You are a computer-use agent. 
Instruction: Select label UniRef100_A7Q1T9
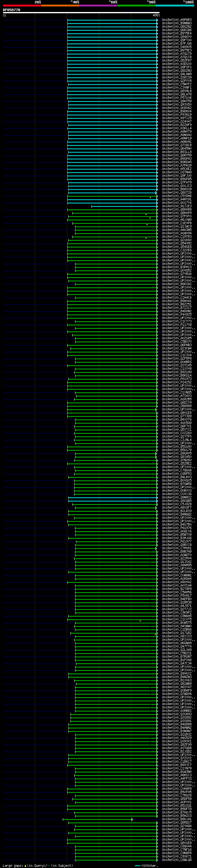176,54
